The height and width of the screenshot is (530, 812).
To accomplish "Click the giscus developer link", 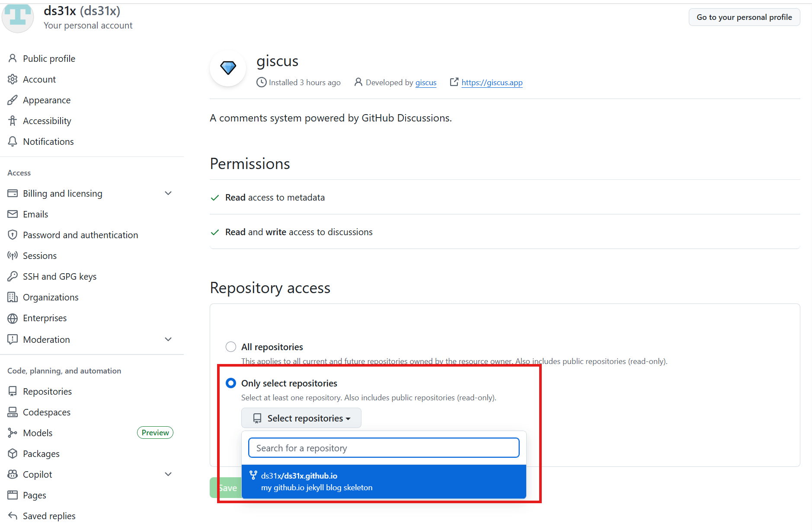I will point(426,82).
